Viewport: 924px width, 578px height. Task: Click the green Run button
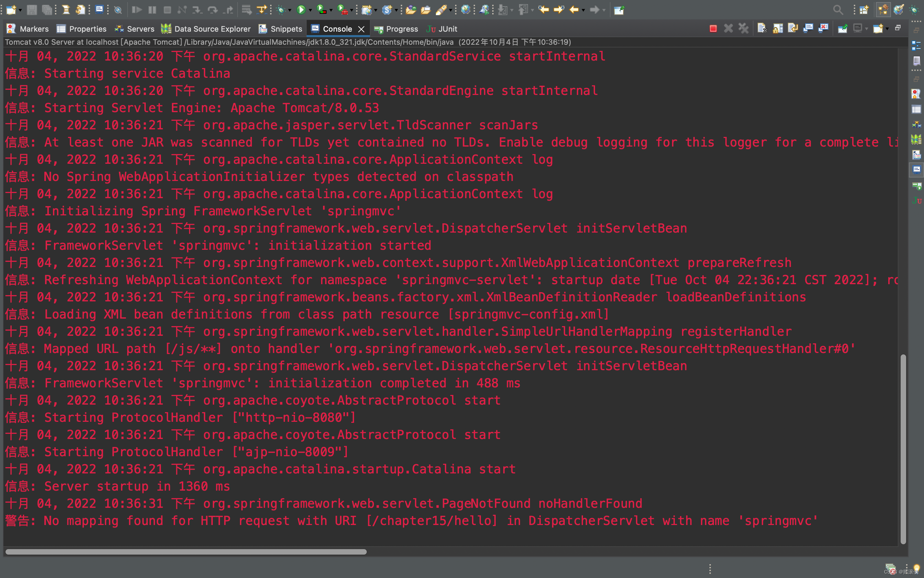coord(301,10)
